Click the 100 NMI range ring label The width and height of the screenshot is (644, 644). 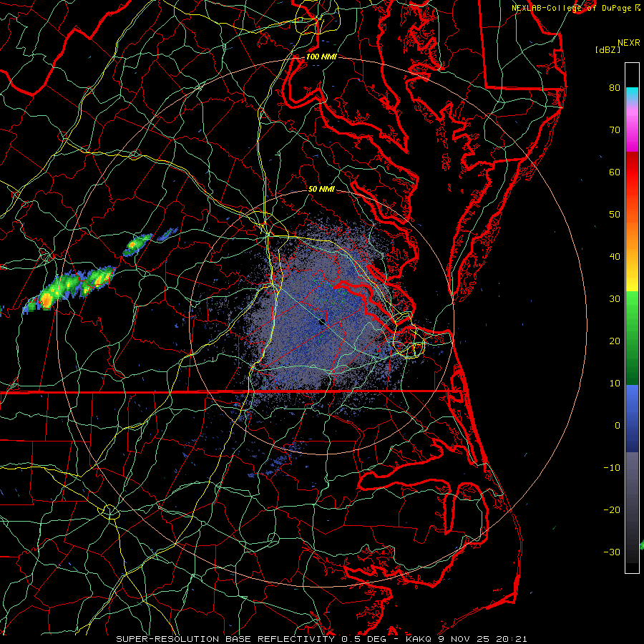321,57
